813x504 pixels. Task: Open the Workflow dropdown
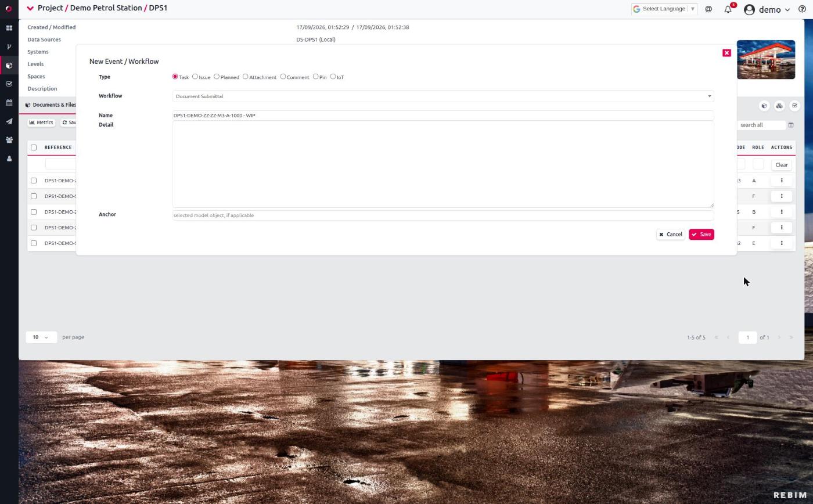(443, 96)
